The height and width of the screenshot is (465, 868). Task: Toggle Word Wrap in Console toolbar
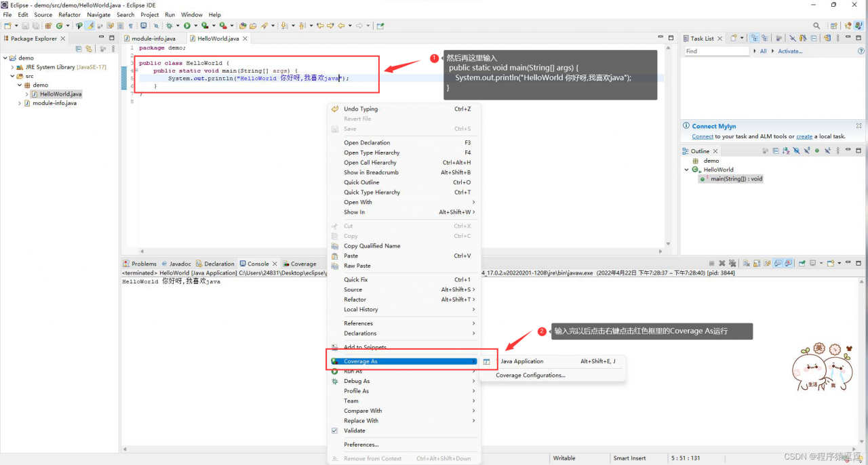point(767,263)
